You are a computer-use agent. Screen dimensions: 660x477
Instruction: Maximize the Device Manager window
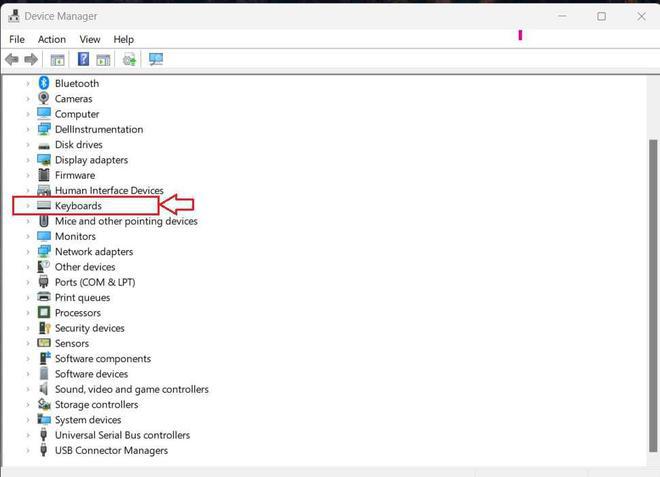pos(601,16)
